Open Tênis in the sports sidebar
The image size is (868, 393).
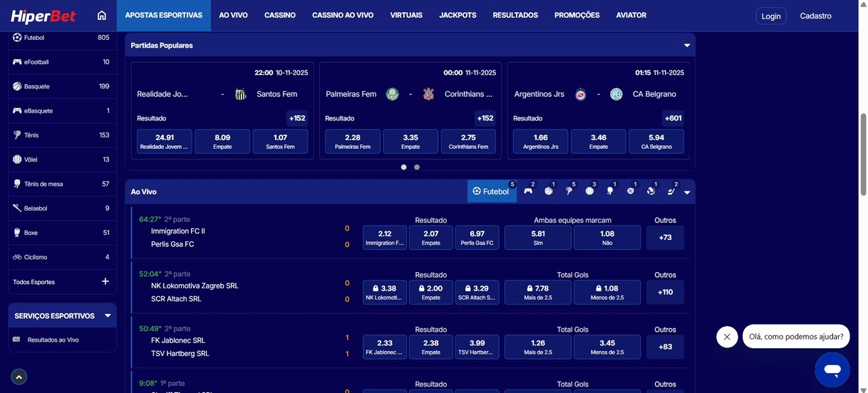click(61, 135)
